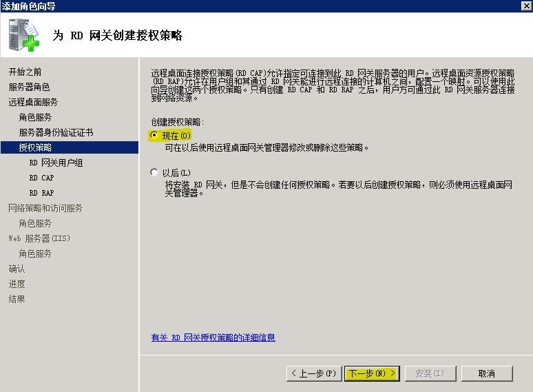Click the 结果 step
533x392 pixels.
click(17, 299)
